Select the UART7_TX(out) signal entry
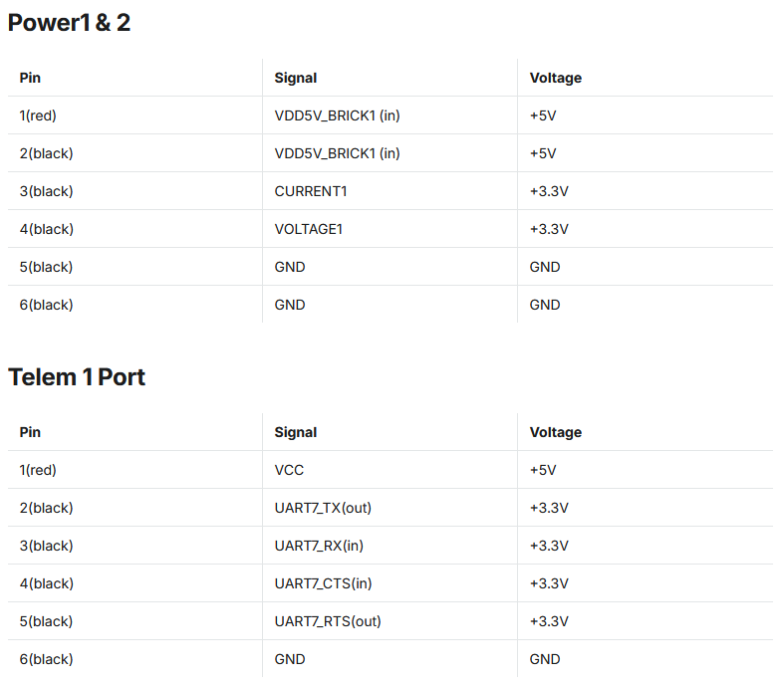The image size is (784, 682). pyautogui.click(x=323, y=508)
